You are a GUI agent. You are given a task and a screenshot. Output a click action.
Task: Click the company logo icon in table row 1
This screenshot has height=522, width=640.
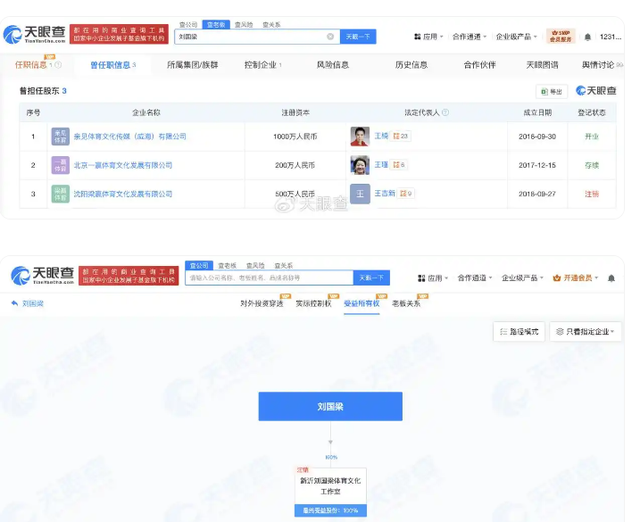[60, 136]
